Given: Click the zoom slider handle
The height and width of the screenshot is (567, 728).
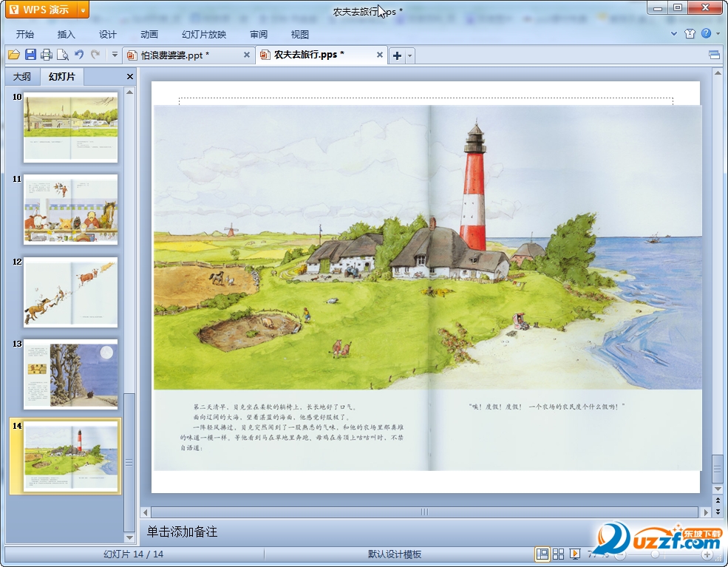Looking at the screenshot, I should [x=655, y=554].
